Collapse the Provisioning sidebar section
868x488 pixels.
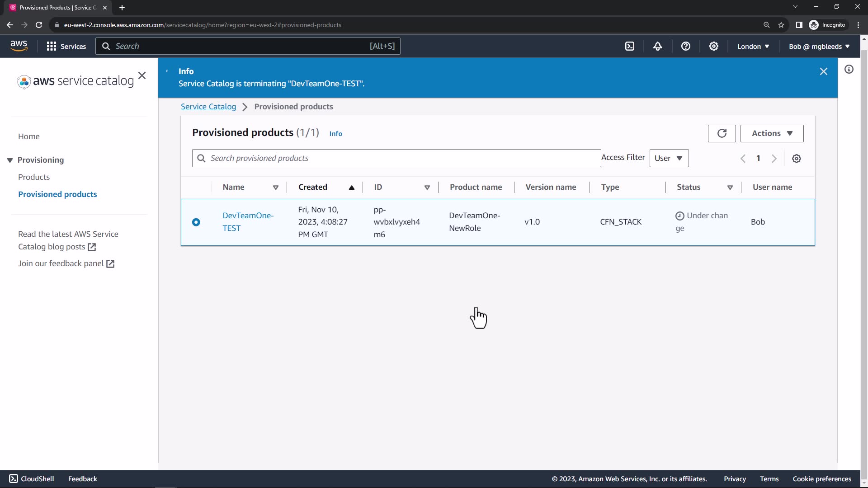tap(10, 160)
